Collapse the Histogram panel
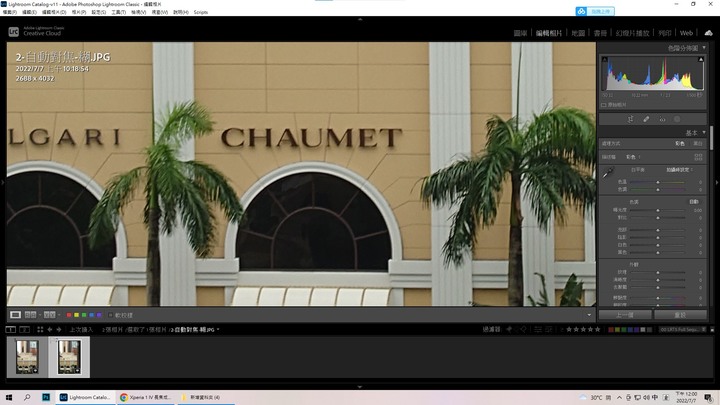720x405 pixels. (704, 48)
